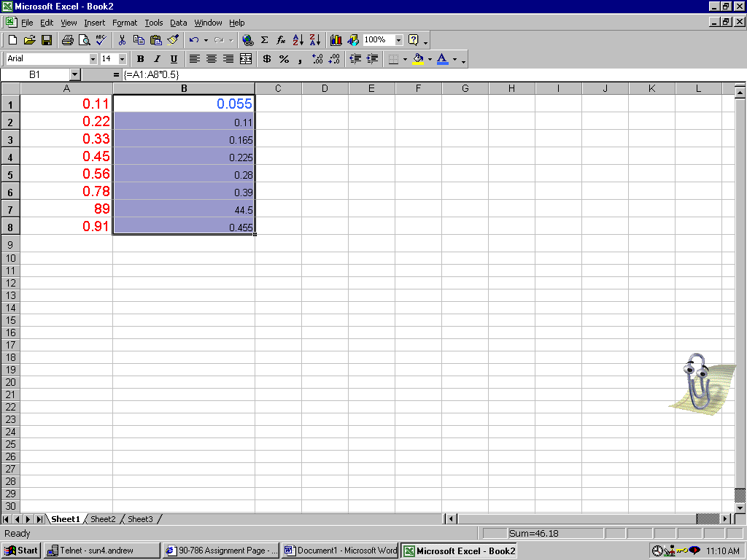
Task: Open the Tools menu
Action: coord(154,23)
